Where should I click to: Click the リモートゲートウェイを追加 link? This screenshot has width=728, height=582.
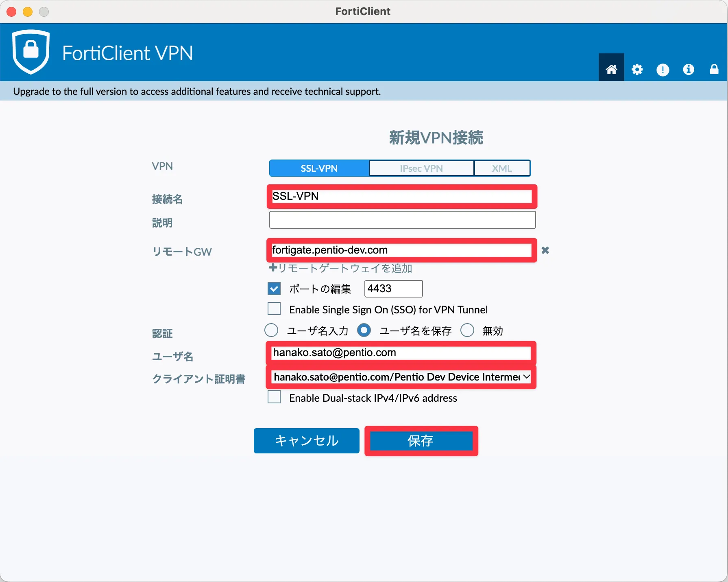tap(341, 268)
